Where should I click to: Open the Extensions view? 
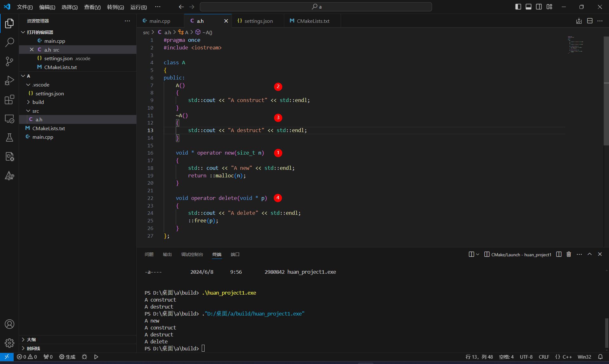10,99
